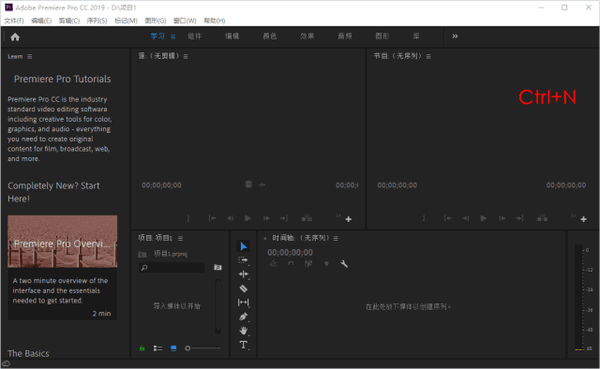Play the Source monitor
Image resolution: width=600 pixels, height=369 pixels.
(x=248, y=218)
